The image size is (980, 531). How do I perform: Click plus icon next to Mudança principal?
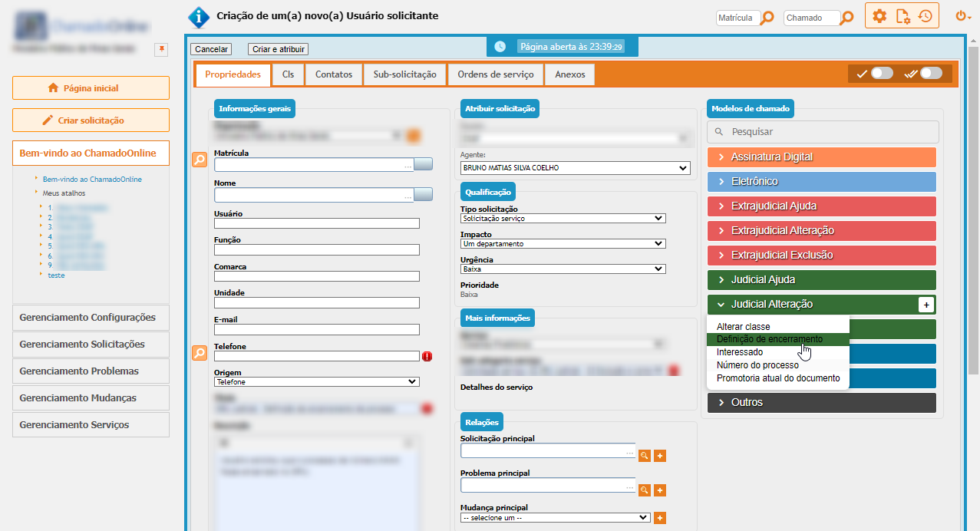pyautogui.click(x=659, y=518)
